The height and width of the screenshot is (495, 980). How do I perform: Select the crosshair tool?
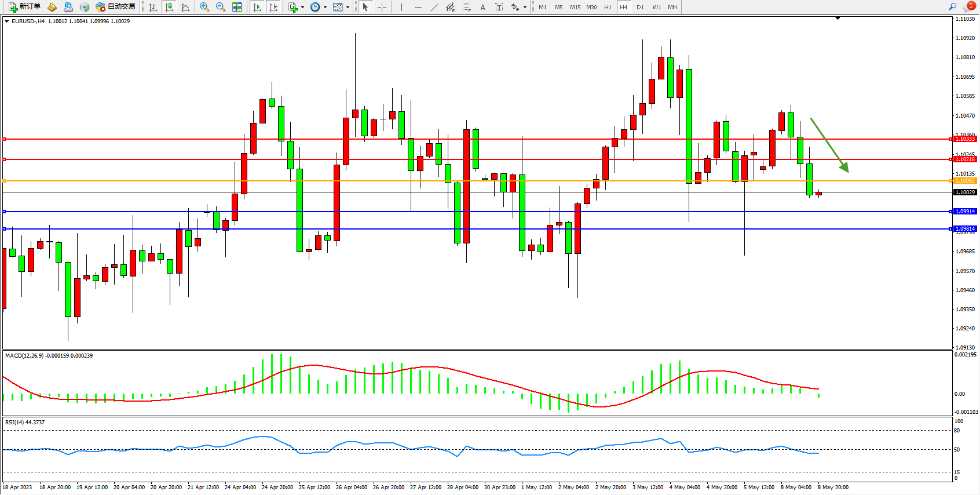[x=382, y=7]
